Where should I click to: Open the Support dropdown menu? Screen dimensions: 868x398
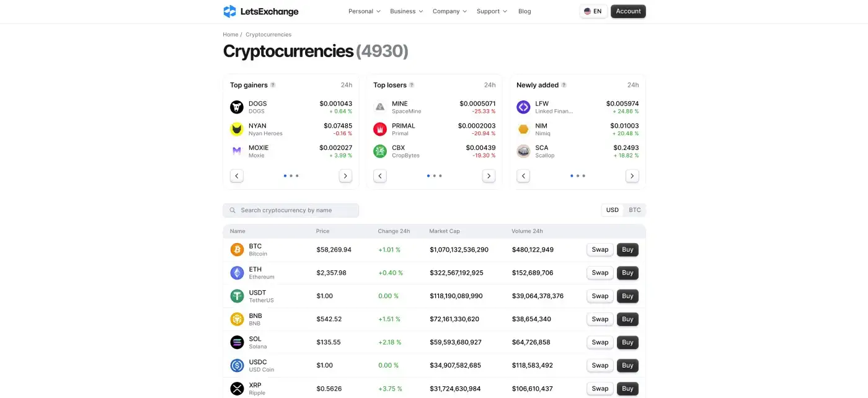(x=492, y=11)
